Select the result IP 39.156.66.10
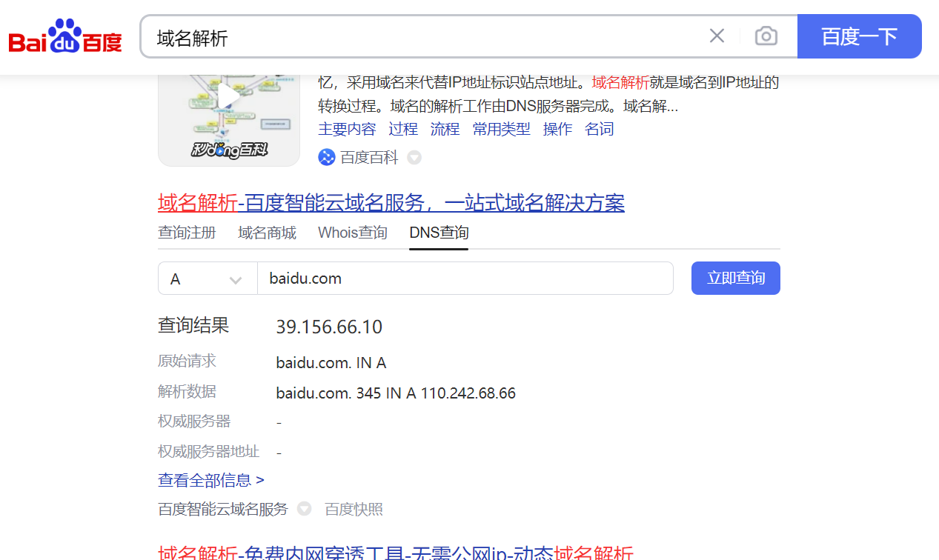The width and height of the screenshot is (939, 560). pyautogui.click(x=329, y=327)
